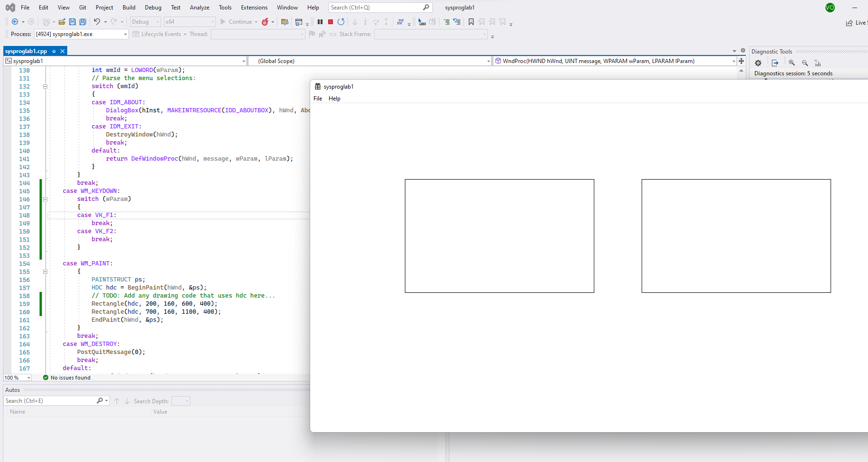Collapse the WM_PAINT code block

45,272
